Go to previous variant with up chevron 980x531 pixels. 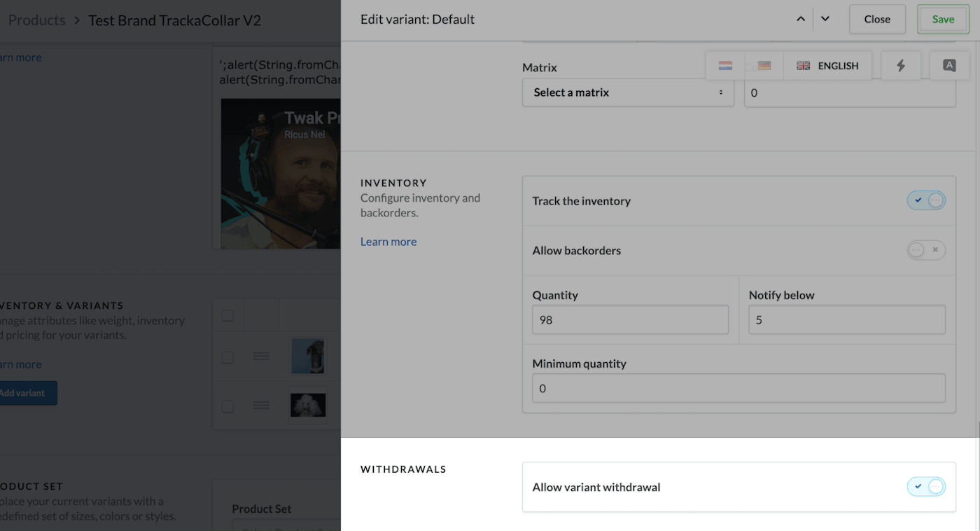pos(800,20)
